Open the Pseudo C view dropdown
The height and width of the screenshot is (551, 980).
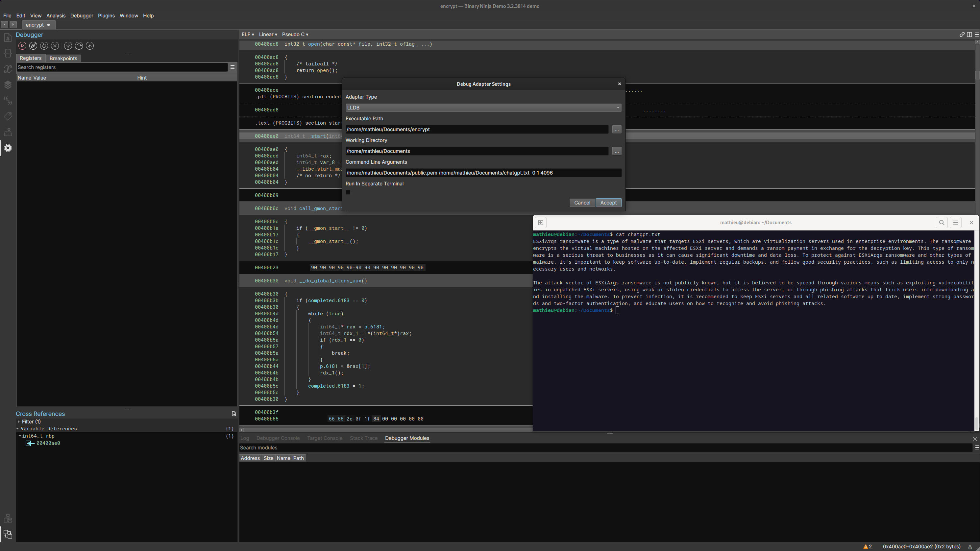click(295, 35)
